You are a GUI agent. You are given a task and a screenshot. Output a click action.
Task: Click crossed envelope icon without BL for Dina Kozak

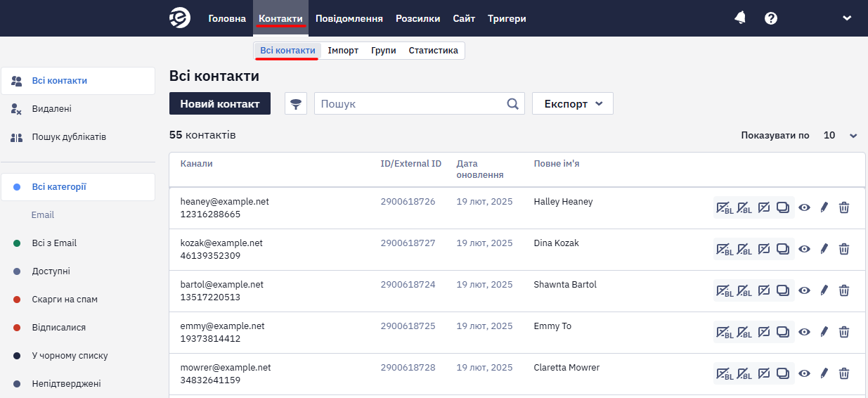point(764,249)
